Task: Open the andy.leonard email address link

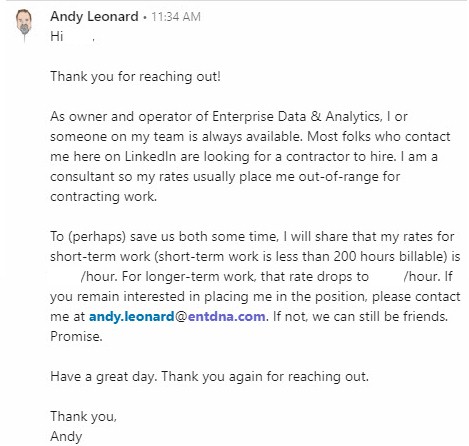Action: [132, 316]
